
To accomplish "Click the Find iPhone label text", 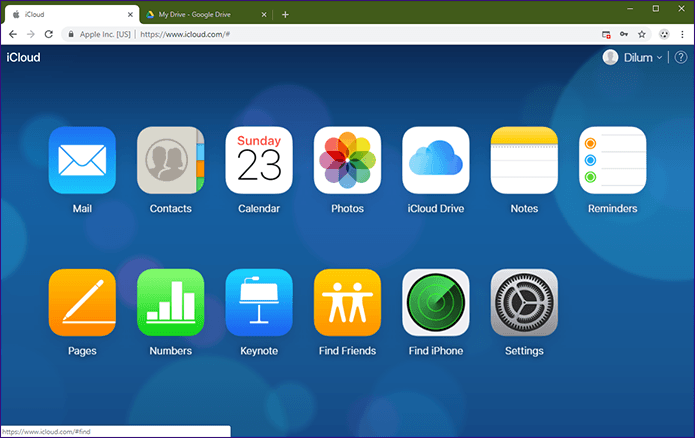I will pos(436,351).
